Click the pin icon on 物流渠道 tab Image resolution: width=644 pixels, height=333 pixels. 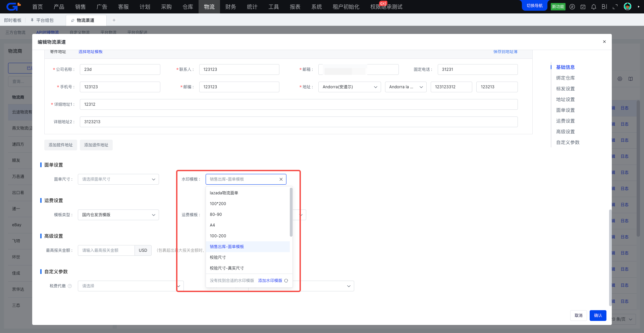coord(73,20)
